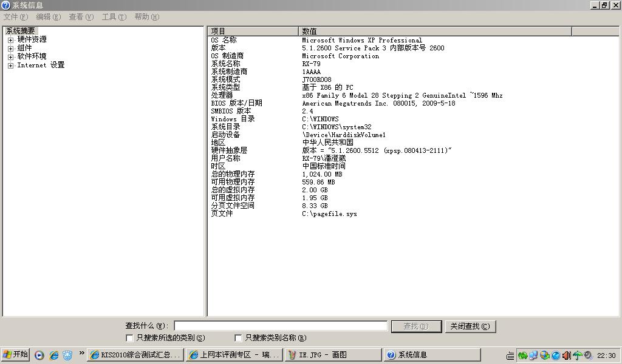This screenshot has height=364, width=622.
Task: Expand the 硬件资源 tree node
Action: 11,40
